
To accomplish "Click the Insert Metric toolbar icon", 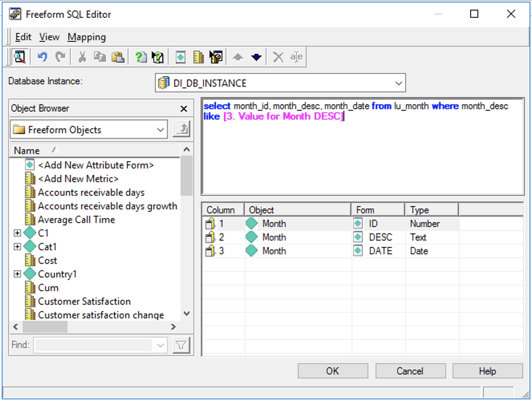I will [x=198, y=57].
